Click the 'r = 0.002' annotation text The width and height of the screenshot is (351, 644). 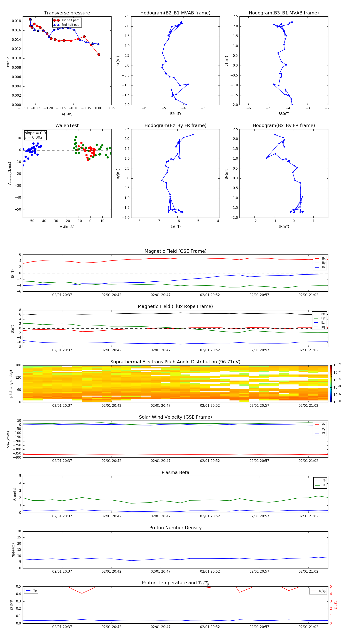click(x=34, y=137)
